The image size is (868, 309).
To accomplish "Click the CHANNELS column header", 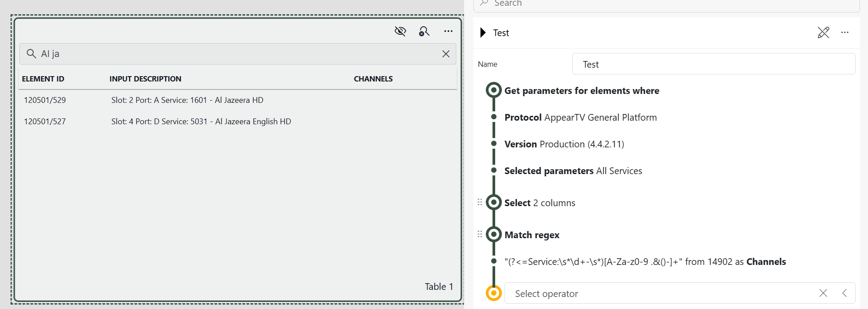I will [373, 79].
